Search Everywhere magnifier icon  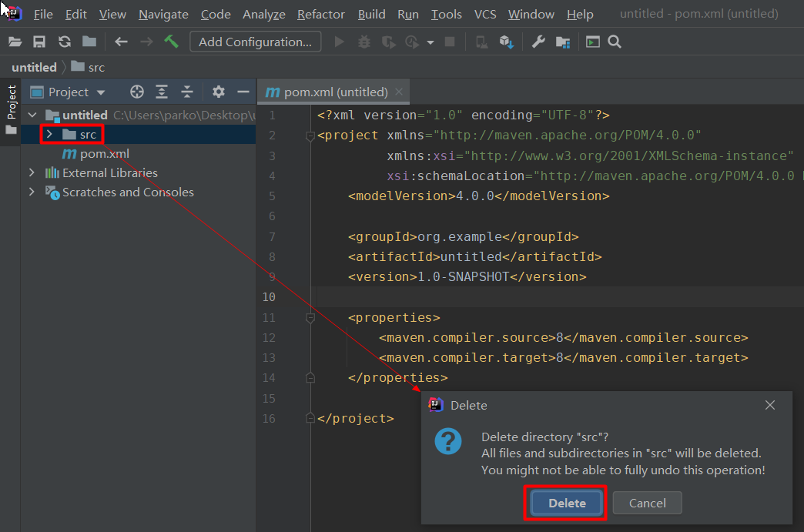point(615,42)
